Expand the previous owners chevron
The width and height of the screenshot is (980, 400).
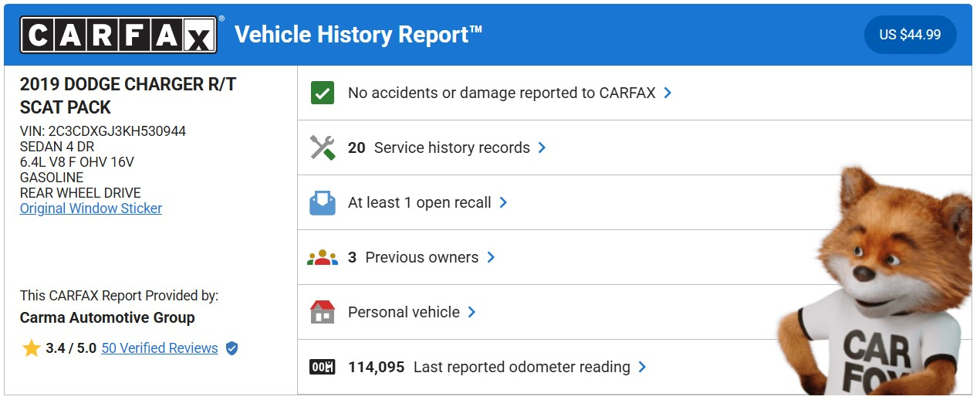click(x=491, y=257)
